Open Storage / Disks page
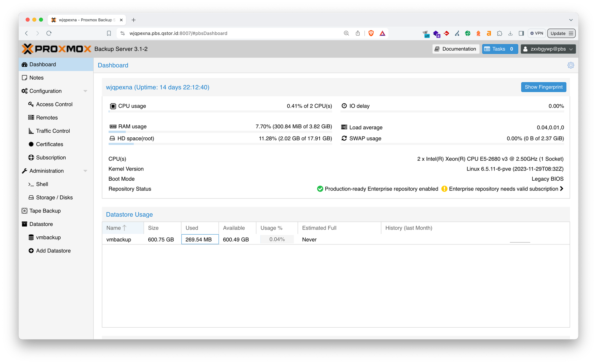 [x=56, y=197]
